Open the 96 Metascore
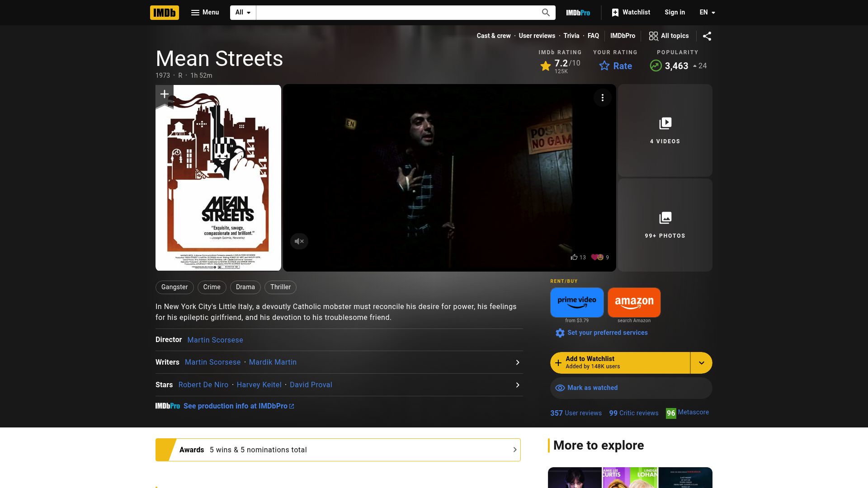 tap(687, 413)
